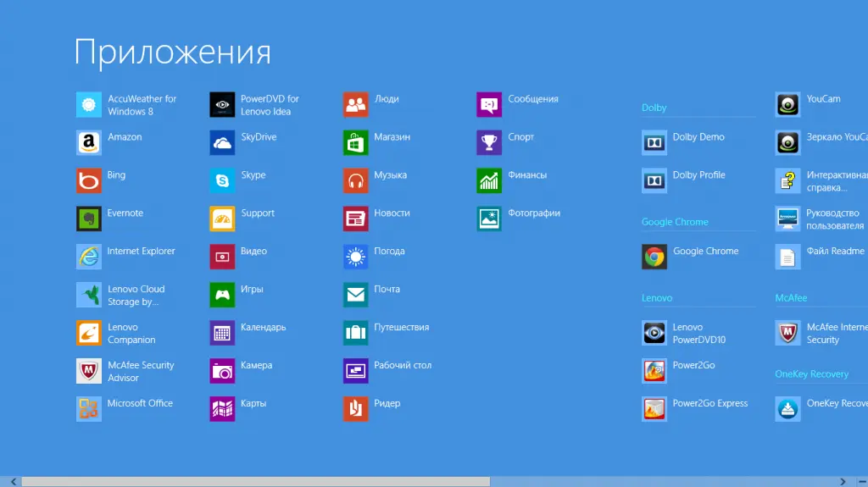Image resolution: width=868 pixels, height=487 pixels.
Task: Launch Amazon app icon
Action: coord(88,143)
